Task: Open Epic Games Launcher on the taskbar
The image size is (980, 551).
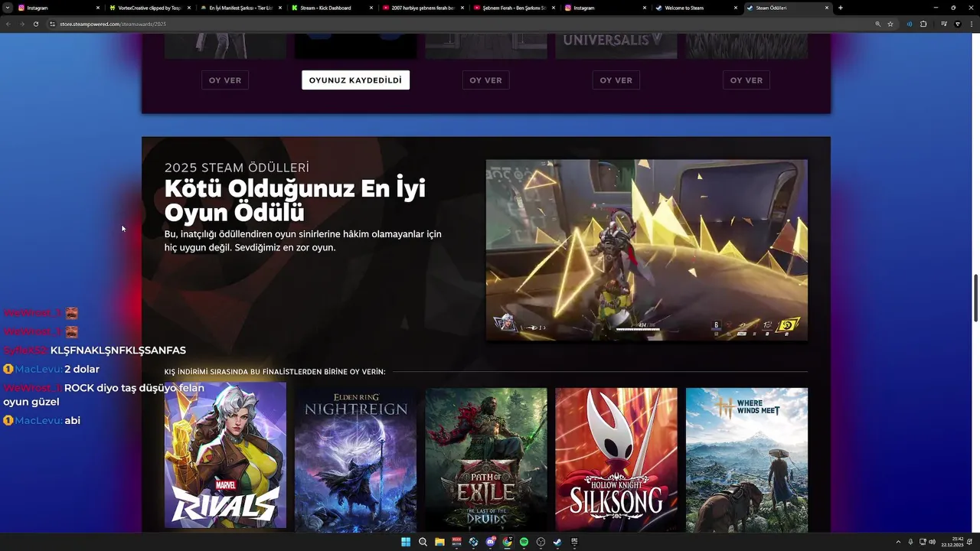Action: (x=574, y=542)
